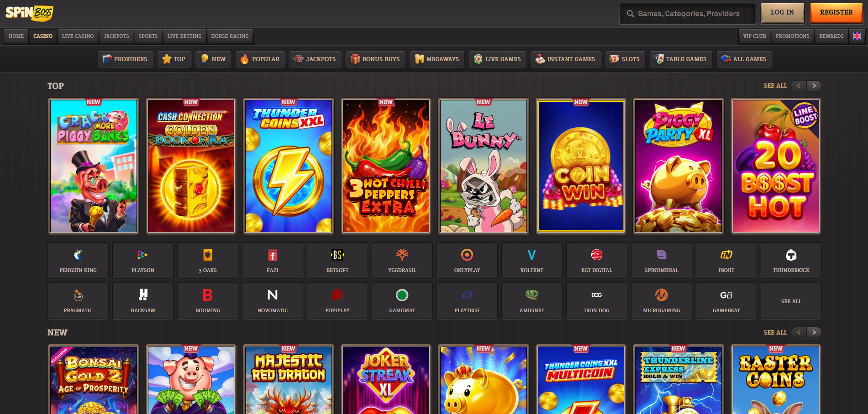Open the Rewards page
Image resolution: width=868 pixels, height=414 pixels.
click(831, 36)
